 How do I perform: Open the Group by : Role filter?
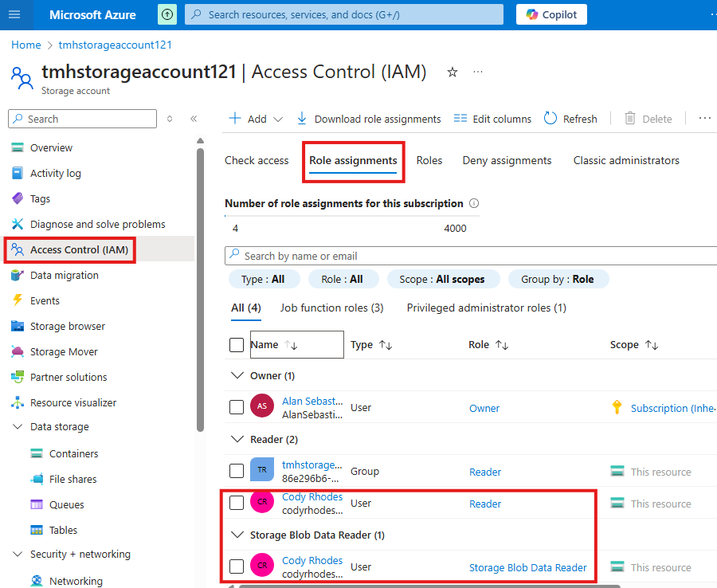[x=558, y=280]
